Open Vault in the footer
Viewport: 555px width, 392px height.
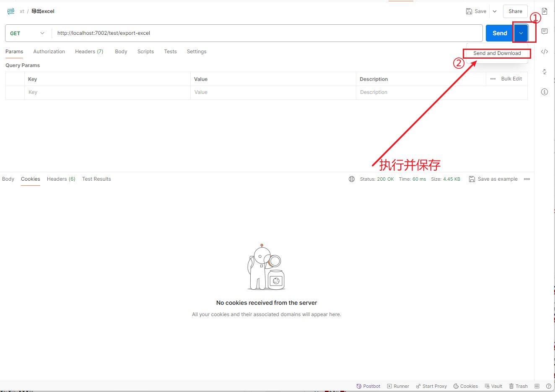tap(493, 386)
